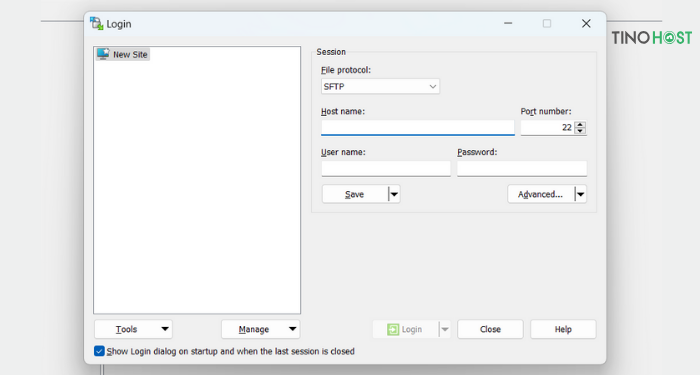Minimize the Login window
700x375 pixels.
508,23
